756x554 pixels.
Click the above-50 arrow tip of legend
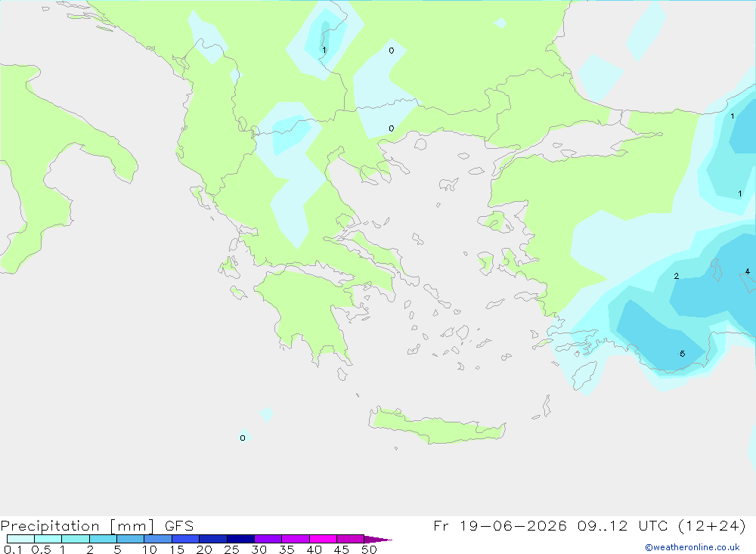(377, 540)
